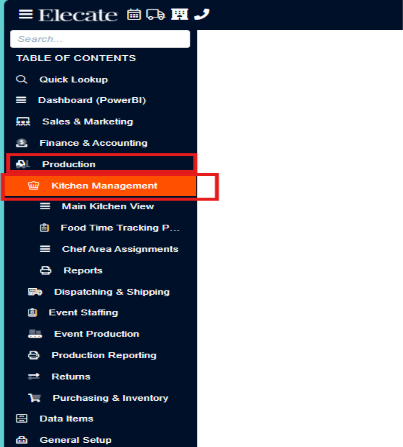Open Dashboard (PowerBI)
Viewport: 403px width, 447px height.
click(92, 100)
